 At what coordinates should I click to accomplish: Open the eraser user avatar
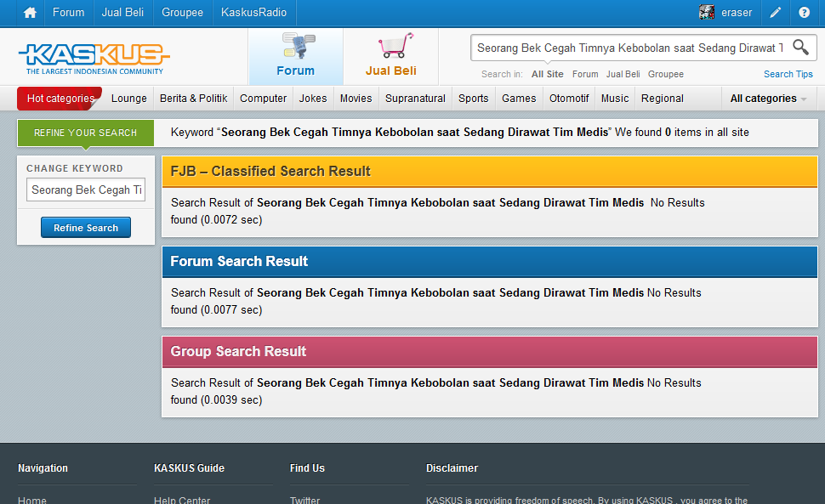click(707, 12)
